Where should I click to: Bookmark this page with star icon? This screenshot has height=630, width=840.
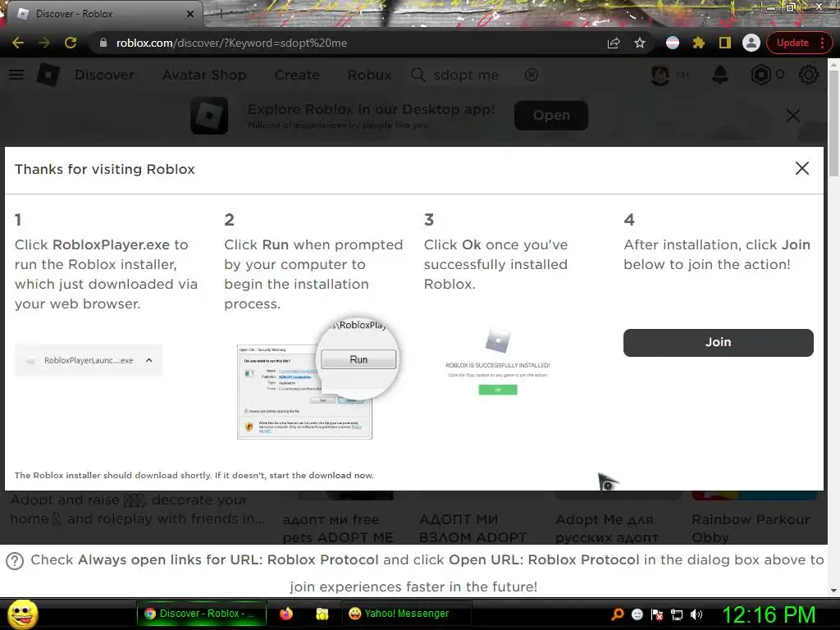pyautogui.click(x=640, y=43)
